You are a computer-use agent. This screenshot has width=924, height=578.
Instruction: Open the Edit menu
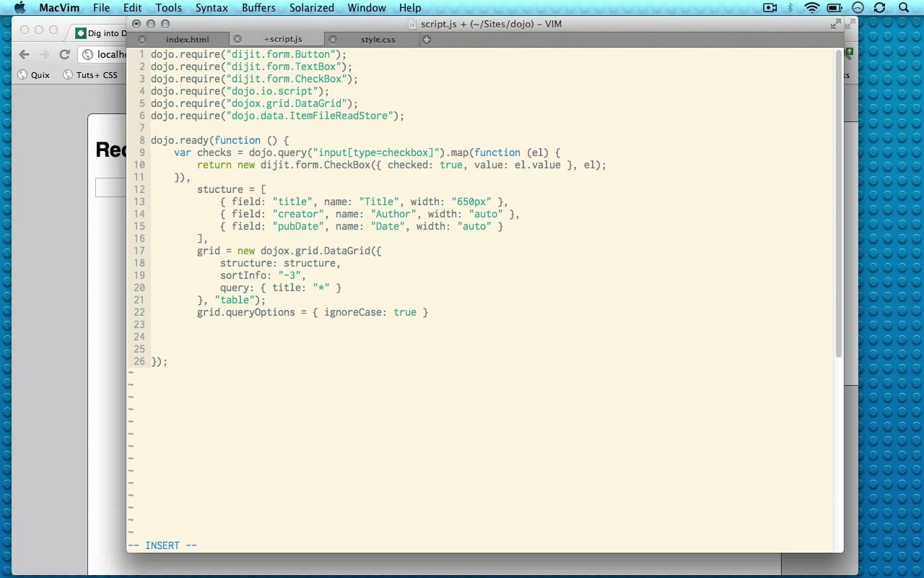tap(132, 8)
